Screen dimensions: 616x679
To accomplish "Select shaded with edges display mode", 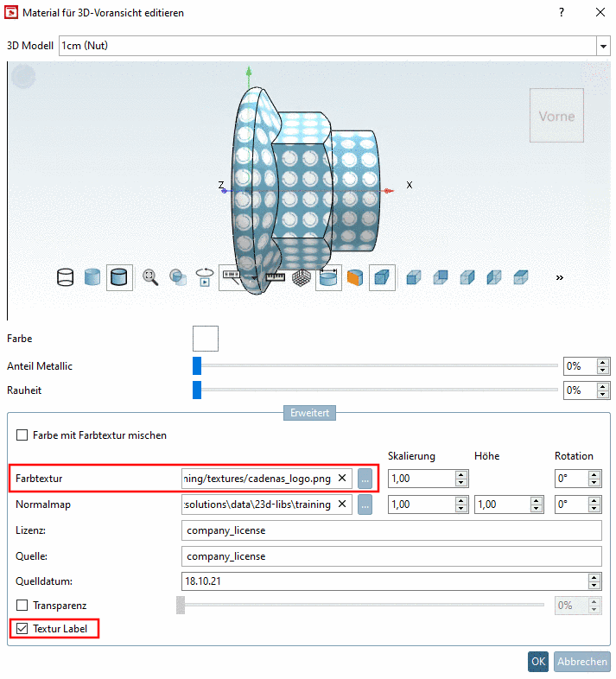I will click(x=119, y=277).
